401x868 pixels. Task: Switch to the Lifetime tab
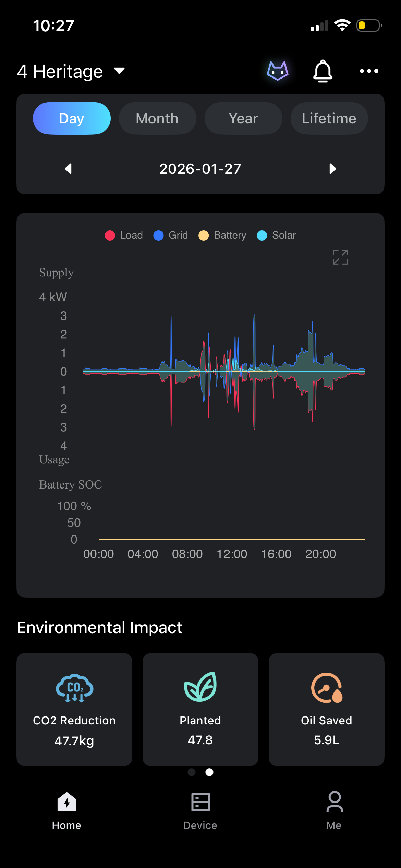329,118
